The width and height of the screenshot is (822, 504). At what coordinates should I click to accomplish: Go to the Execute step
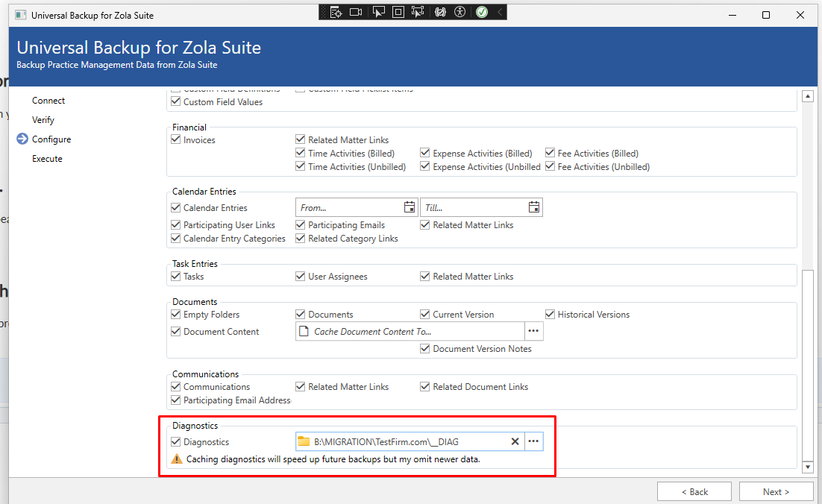point(47,159)
